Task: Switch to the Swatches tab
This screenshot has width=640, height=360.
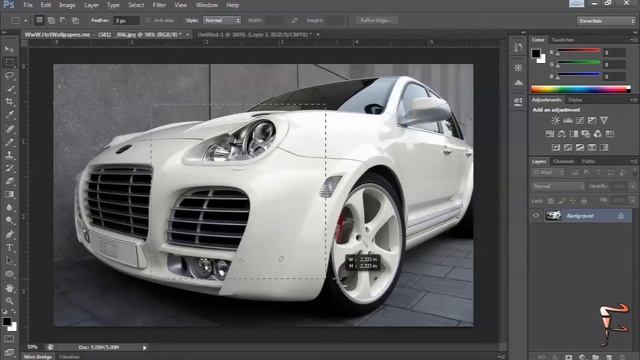Action: point(563,40)
